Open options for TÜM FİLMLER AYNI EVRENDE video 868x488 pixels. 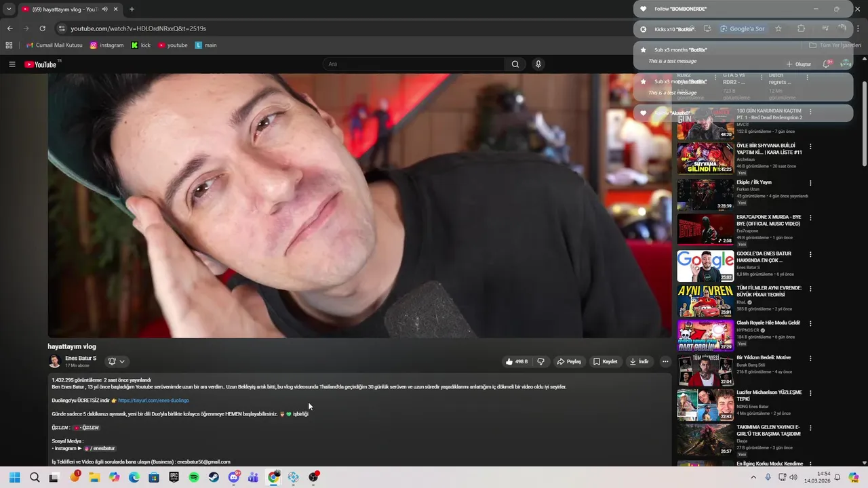[810, 289]
